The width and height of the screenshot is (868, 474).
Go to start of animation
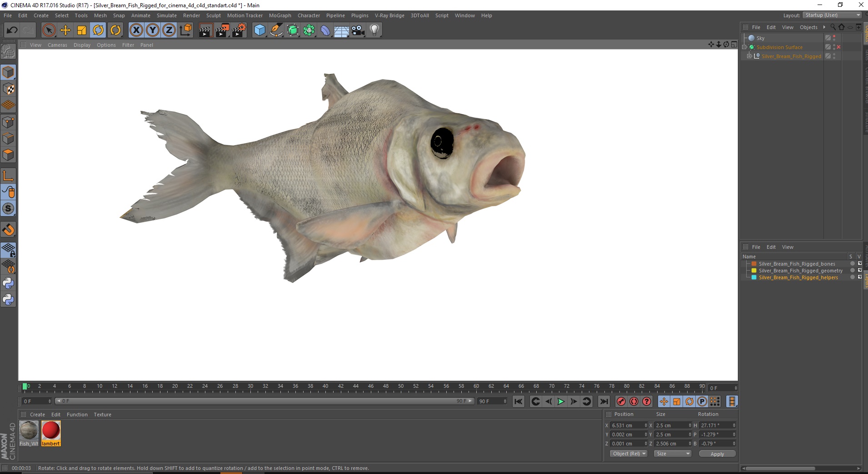pos(518,401)
